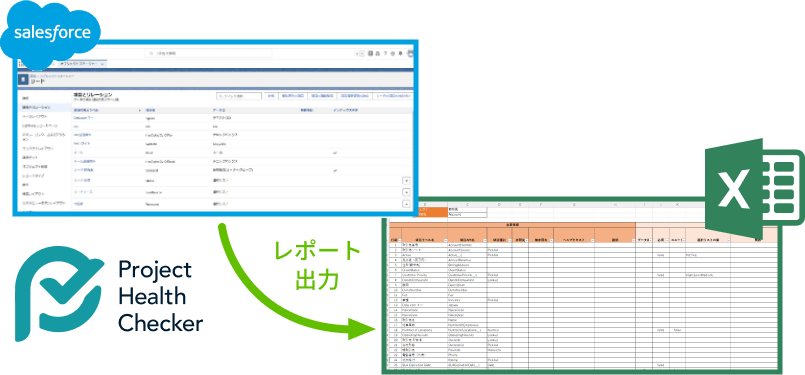Image resolution: width=805 pixels, height=375 pixels.
Task: Open the filter arrow on 項目ラベル名 column
Action: (447, 240)
